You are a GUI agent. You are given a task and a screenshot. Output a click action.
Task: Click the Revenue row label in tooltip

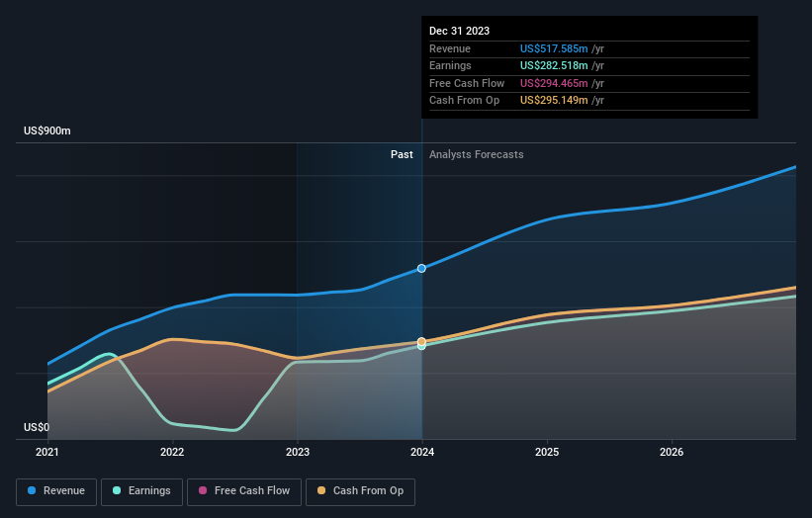pyautogui.click(x=449, y=48)
